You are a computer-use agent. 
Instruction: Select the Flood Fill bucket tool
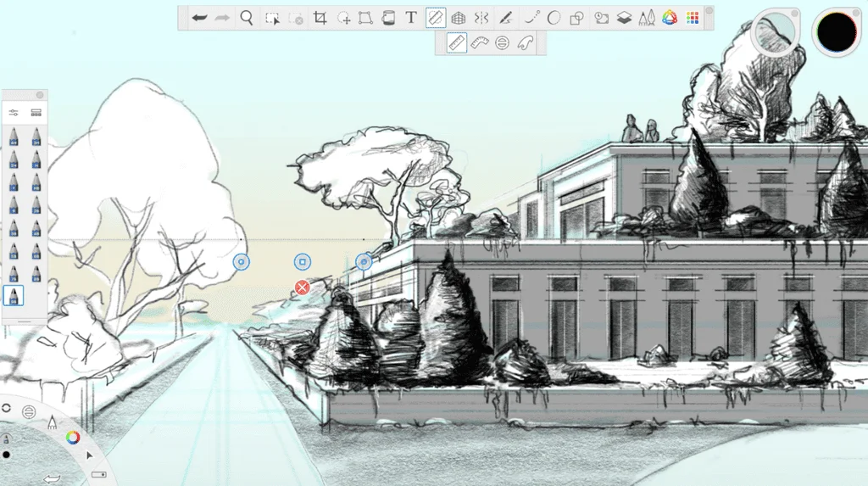click(388, 18)
